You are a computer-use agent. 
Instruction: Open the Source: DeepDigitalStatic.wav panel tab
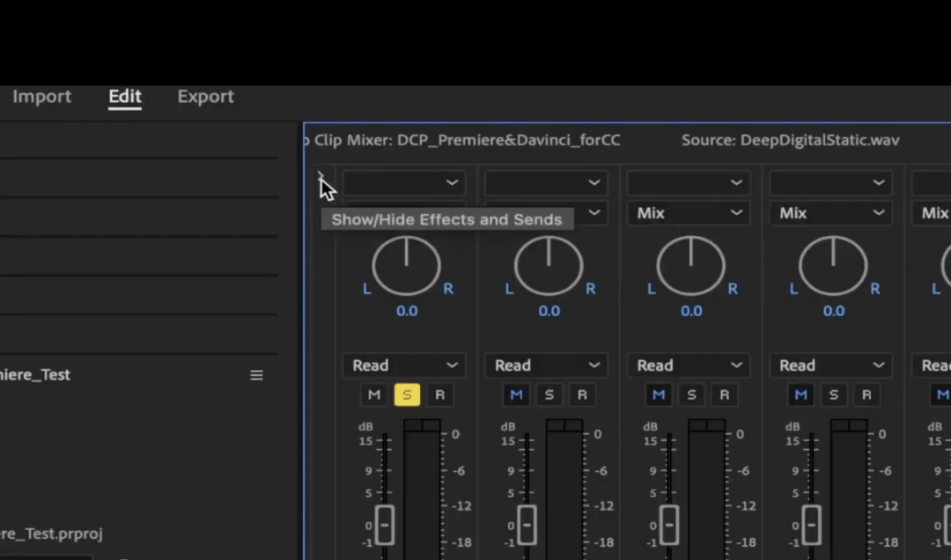click(x=789, y=139)
